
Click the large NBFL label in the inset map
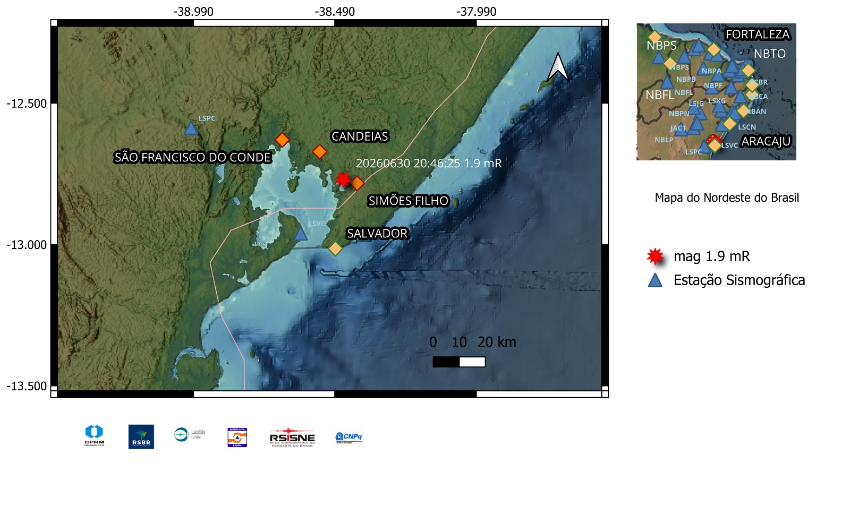[660, 95]
